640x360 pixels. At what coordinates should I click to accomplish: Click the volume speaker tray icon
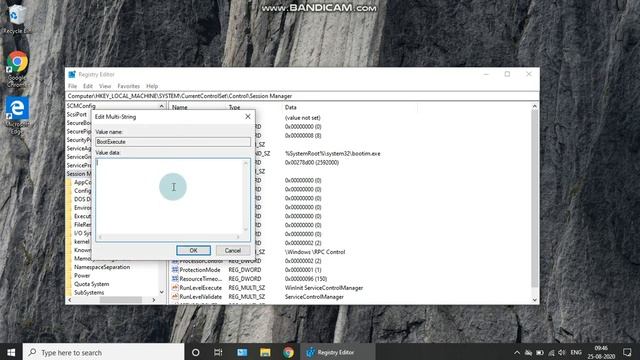point(562,352)
